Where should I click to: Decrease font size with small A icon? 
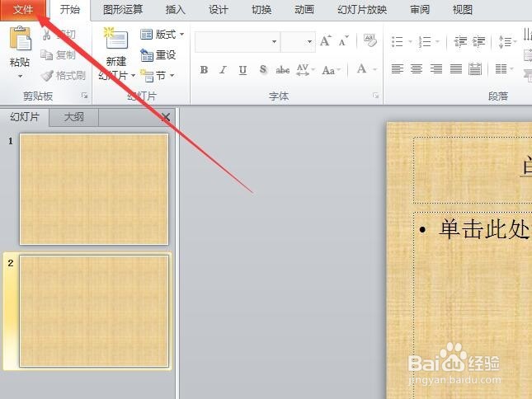[x=343, y=41]
